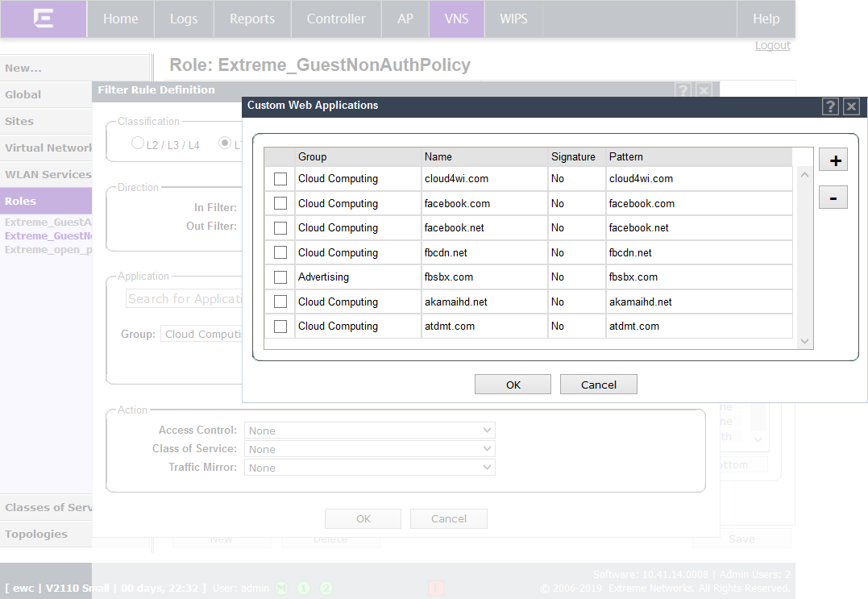
Task: Check the atdmt.com row checkbox
Action: click(x=280, y=326)
